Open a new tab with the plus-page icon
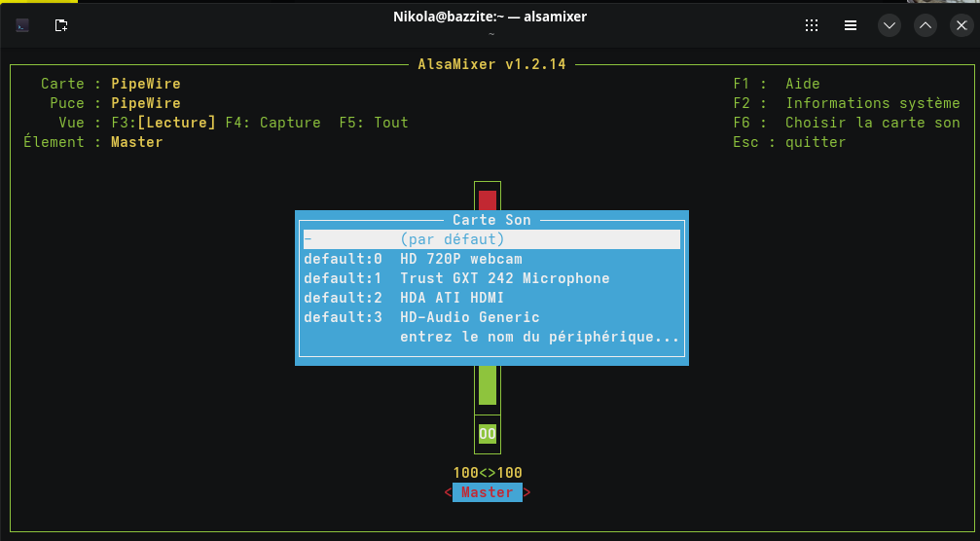 click(x=61, y=25)
